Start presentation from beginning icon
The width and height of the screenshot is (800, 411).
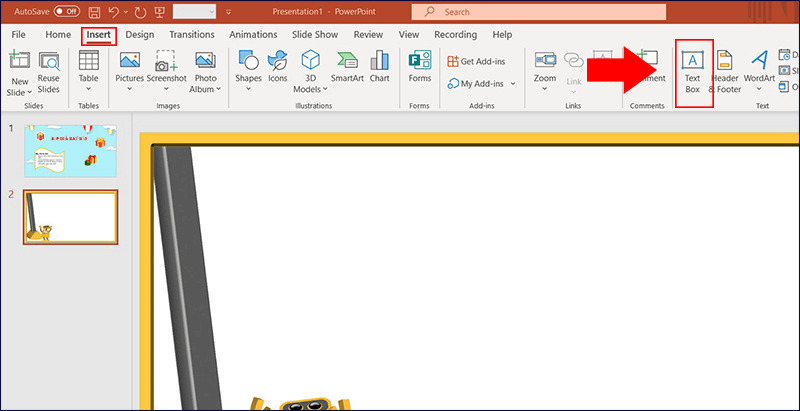[160, 11]
